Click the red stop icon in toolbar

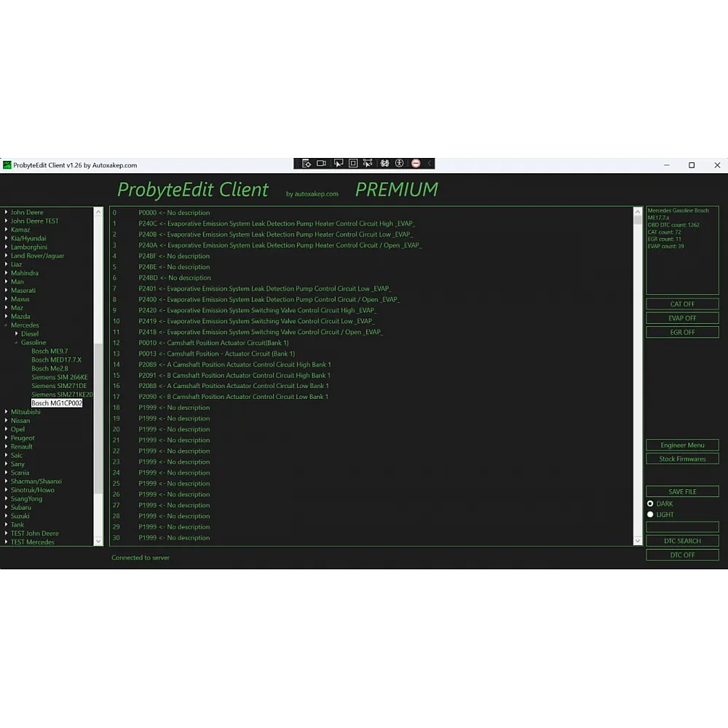pos(416,164)
